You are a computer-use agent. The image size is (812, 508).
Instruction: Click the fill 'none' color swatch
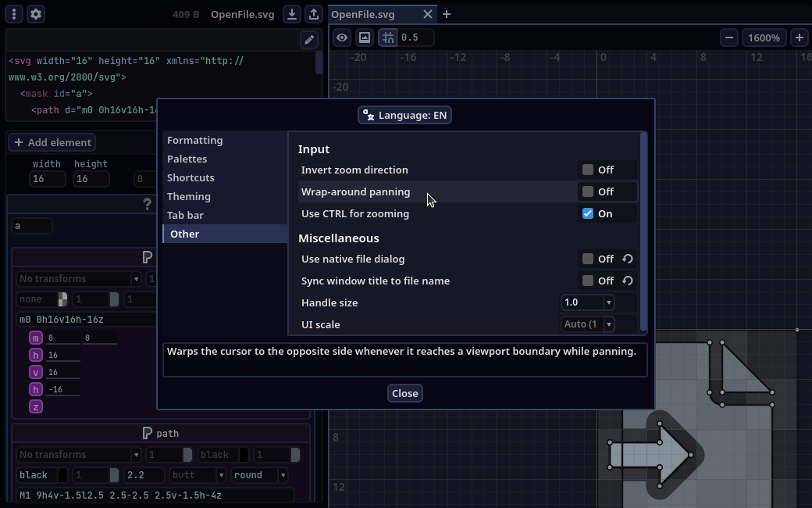pos(62,299)
